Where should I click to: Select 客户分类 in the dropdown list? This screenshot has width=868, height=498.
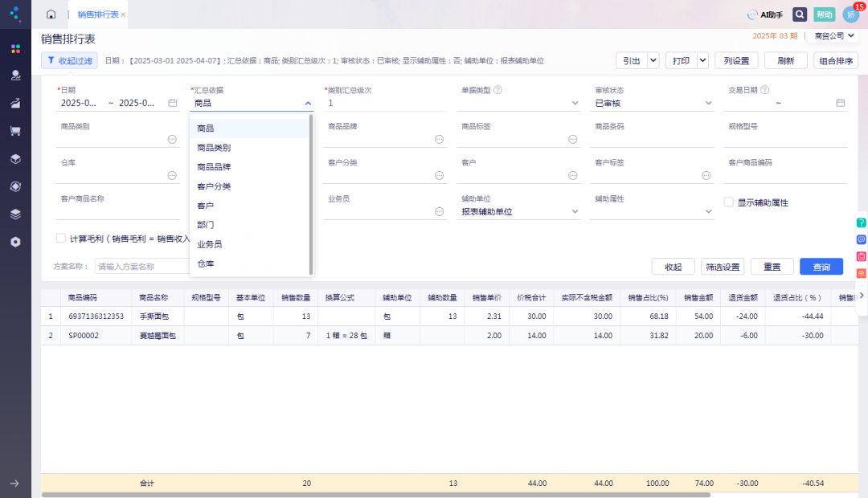(251, 186)
